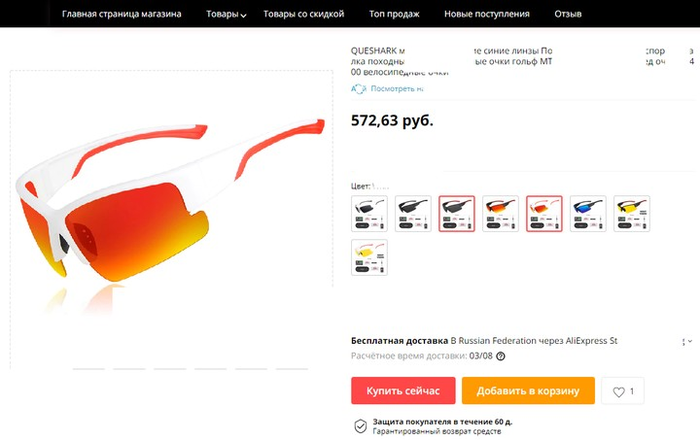
Task: Open Главная страница магазина tab
Action: click(121, 14)
